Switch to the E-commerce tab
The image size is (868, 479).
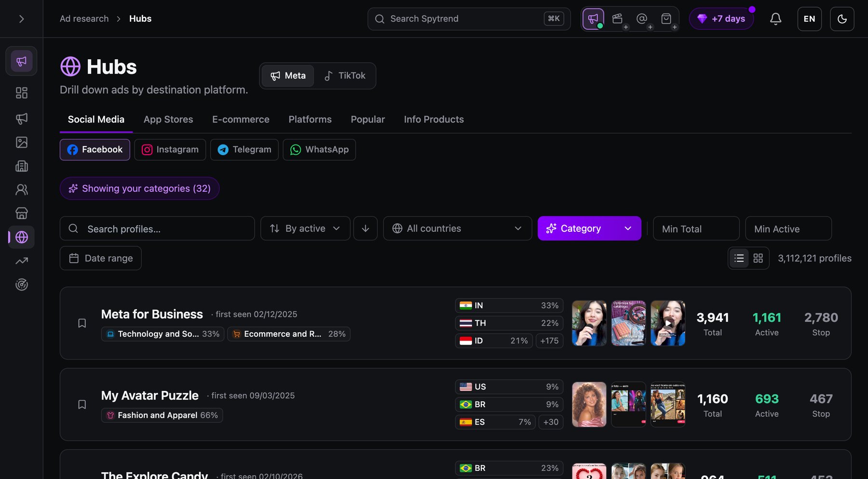coord(241,120)
